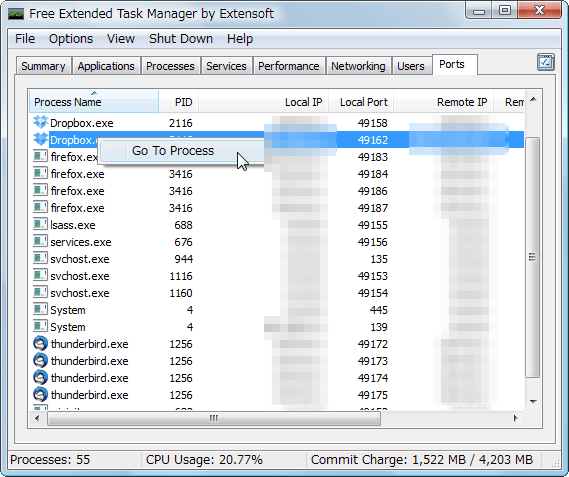Switch to the Summary tab

tap(43, 66)
